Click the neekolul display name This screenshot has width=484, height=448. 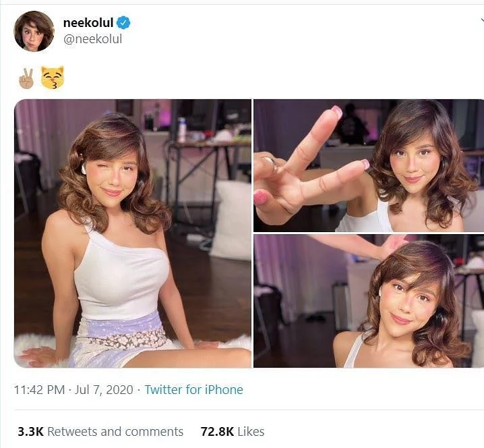tap(88, 23)
